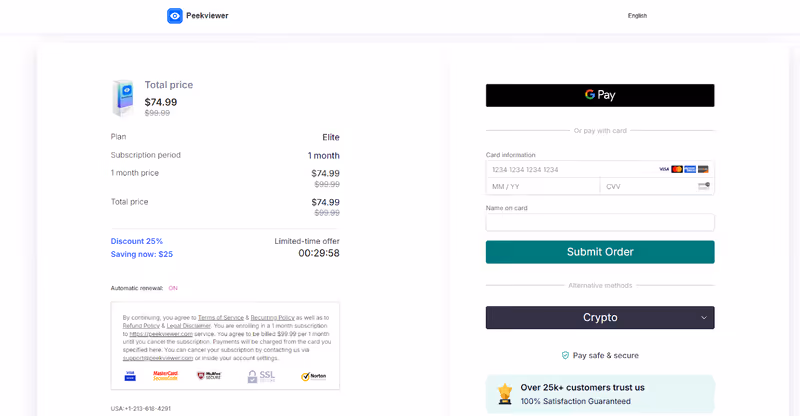Viewport: 800px width, 416px height.
Task: Click the SSL padlock badge
Action: pyautogui.click(x=261, y=377)
